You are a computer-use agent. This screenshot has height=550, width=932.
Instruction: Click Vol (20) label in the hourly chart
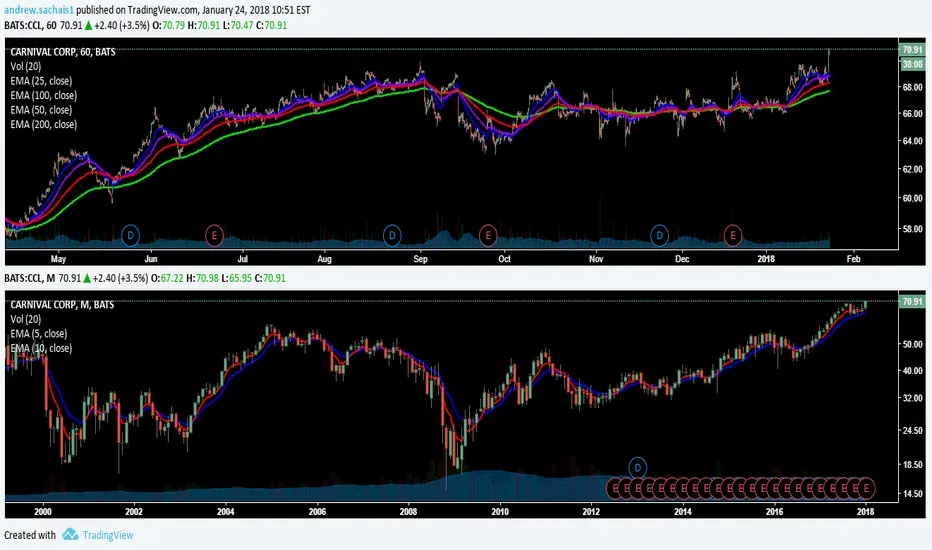(x=26, y=67)
